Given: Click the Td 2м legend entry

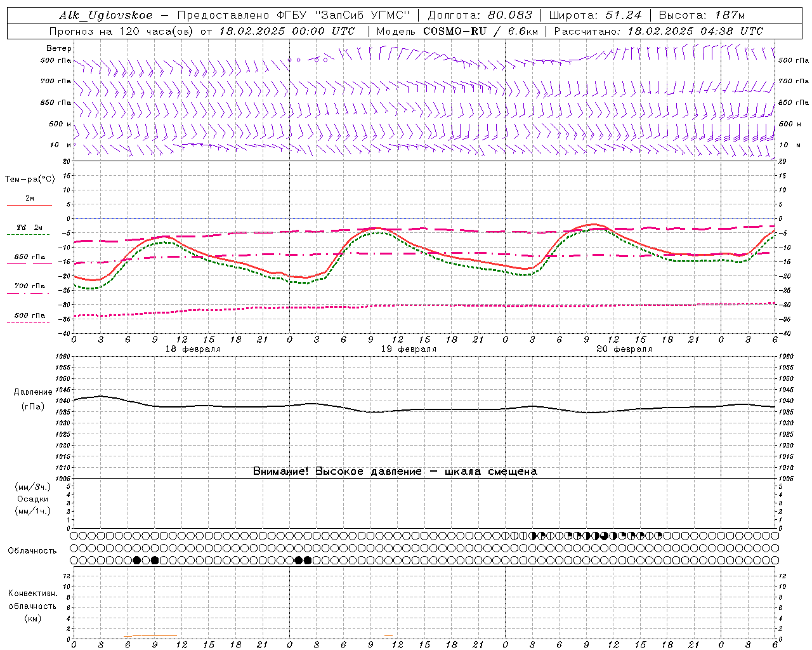Looking at the screenshot, I should pyautogui.click(x=29, y=227).
